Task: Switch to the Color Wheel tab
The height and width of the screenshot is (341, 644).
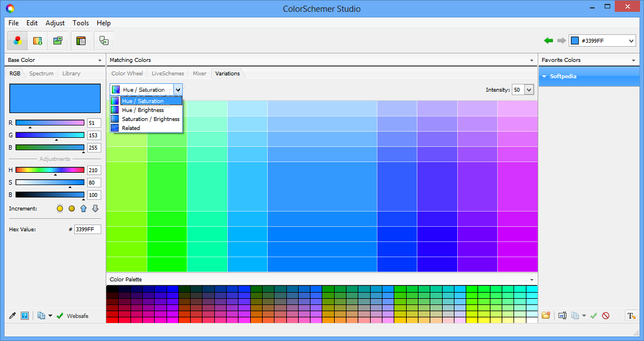Action: point(127,74)
